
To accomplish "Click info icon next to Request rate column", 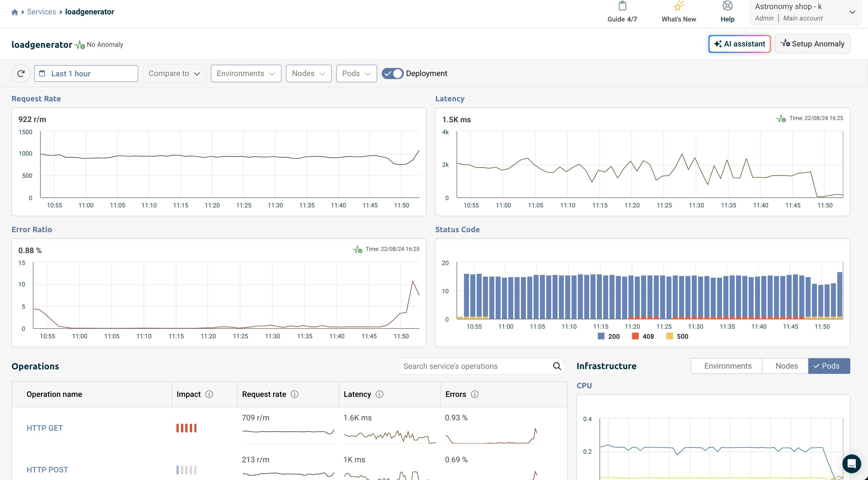I will coord(294,394).
